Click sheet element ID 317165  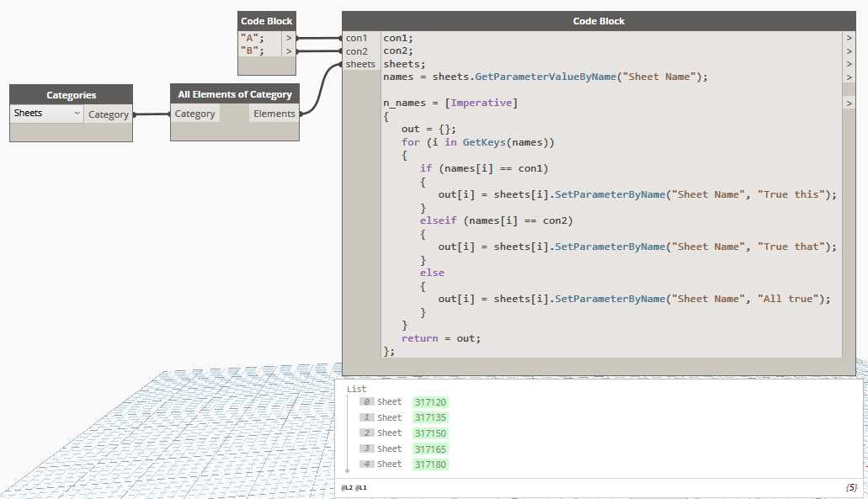[430, 449]
